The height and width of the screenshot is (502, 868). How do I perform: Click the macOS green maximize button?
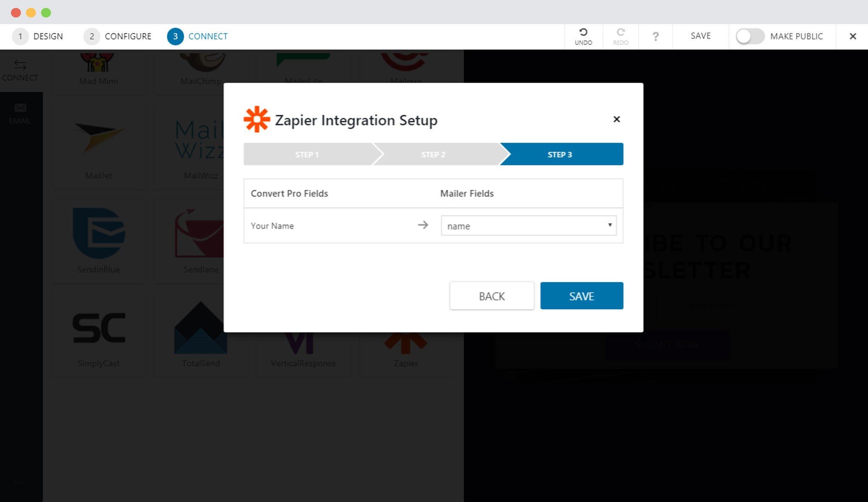(x=46, y=13)
